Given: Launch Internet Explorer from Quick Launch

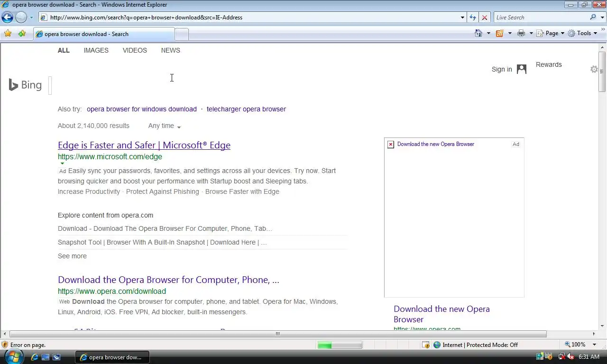Looking at the screenshot, I should pyautogui.click(x=34, y=357).
